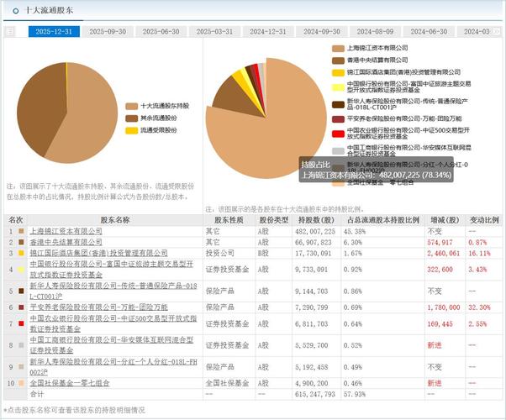
Task: Click the row 7 red color marker
Action: click(x=21, y=323)
